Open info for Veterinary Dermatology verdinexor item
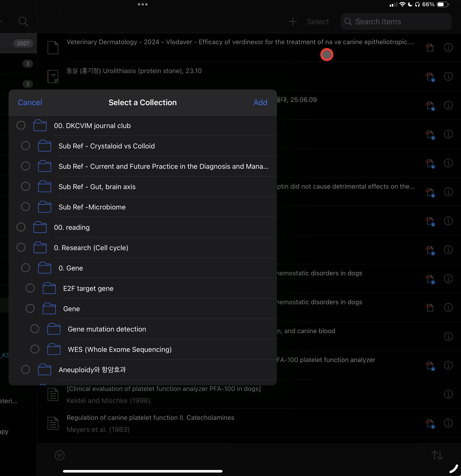 [x=448, y=47]
